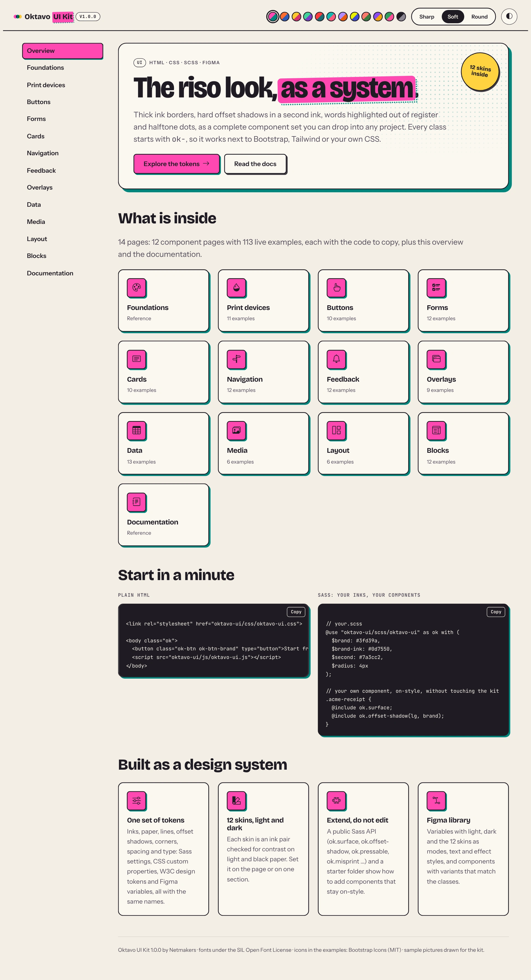
Task: Choose the pink and teal skin swatch
Action: (x=273, y=17)
